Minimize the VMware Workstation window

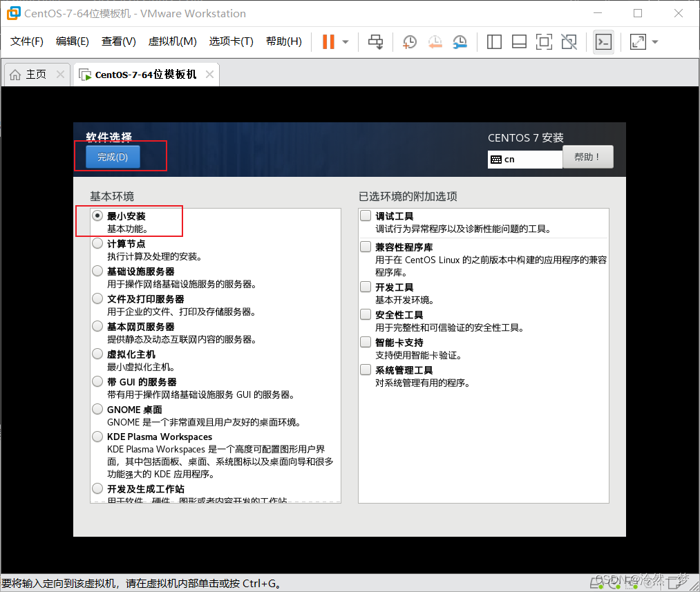[598, 13]
